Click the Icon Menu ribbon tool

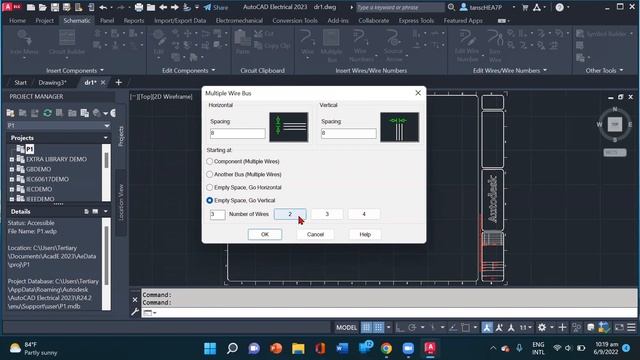[24, 43]
